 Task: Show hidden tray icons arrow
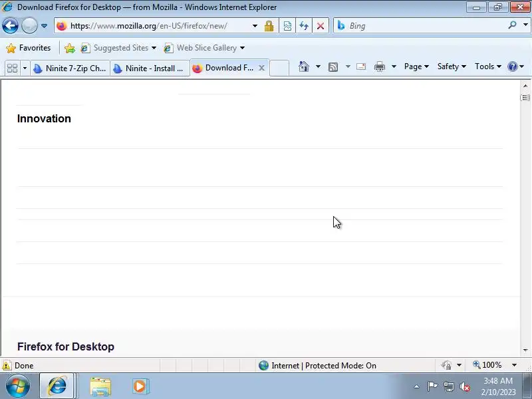pyautogui.click(x=417, y=386)
